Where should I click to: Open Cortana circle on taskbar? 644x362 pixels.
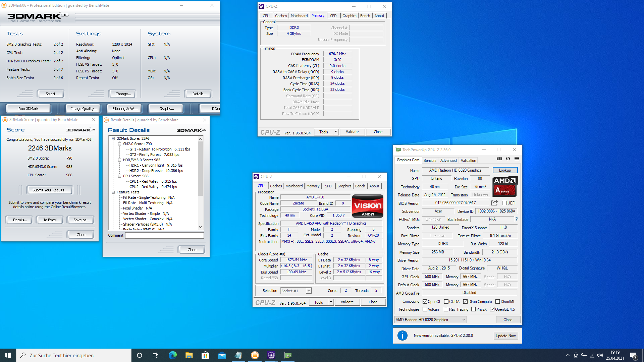coord(140,355)
